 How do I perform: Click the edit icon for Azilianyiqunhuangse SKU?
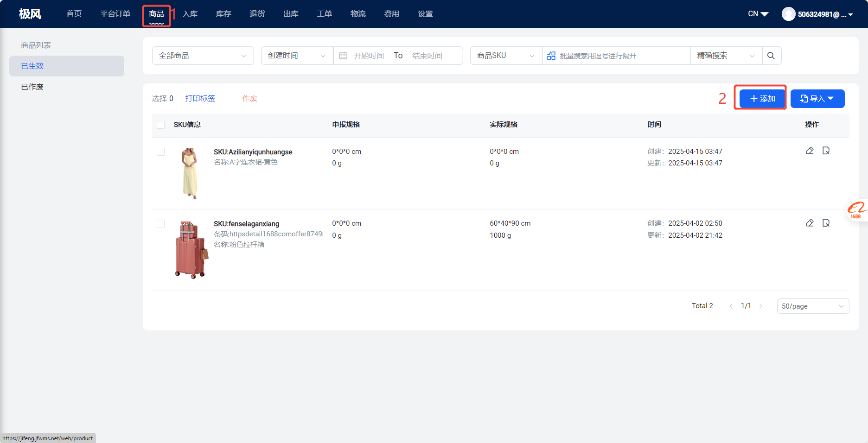[810, 151]
